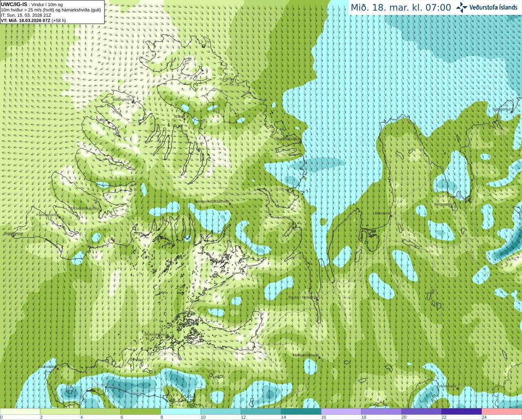Click the 14–16 m/s dark teal legend swatch
Viewport: 522px width, 420px height.
tap(301, 411)
